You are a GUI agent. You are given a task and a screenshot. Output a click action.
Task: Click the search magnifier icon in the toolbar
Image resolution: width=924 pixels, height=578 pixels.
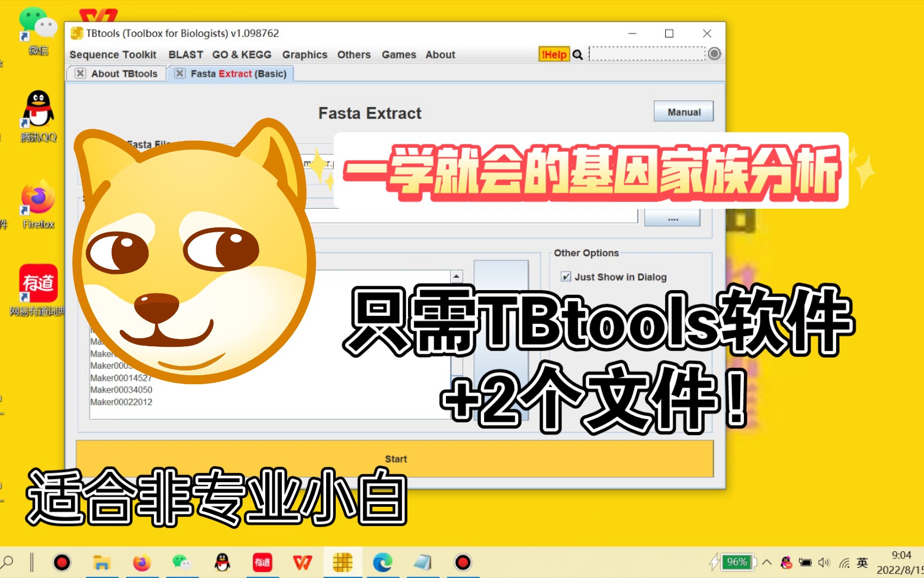point(577,54)
